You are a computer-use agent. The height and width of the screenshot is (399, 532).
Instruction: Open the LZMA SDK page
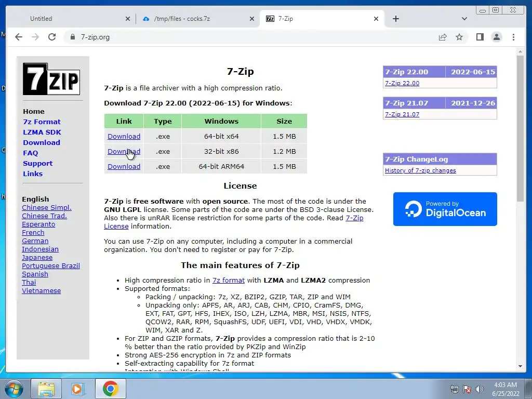coord(42,132)
